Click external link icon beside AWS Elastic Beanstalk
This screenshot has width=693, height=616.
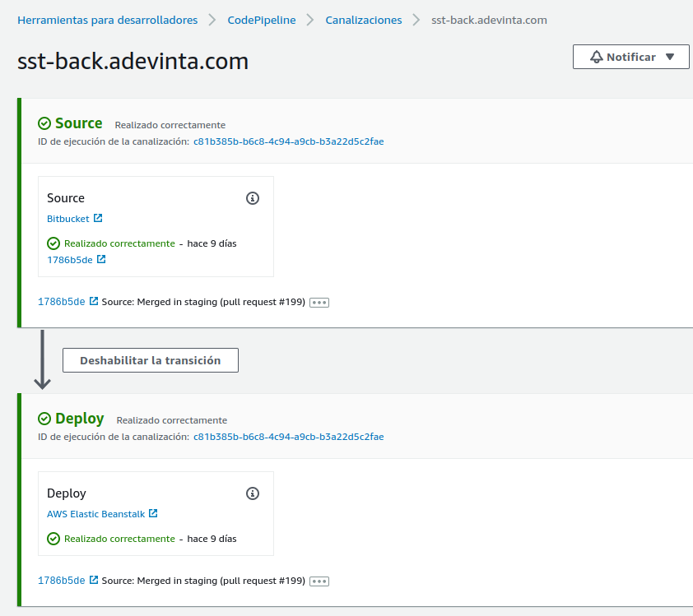tap(153, 514)
